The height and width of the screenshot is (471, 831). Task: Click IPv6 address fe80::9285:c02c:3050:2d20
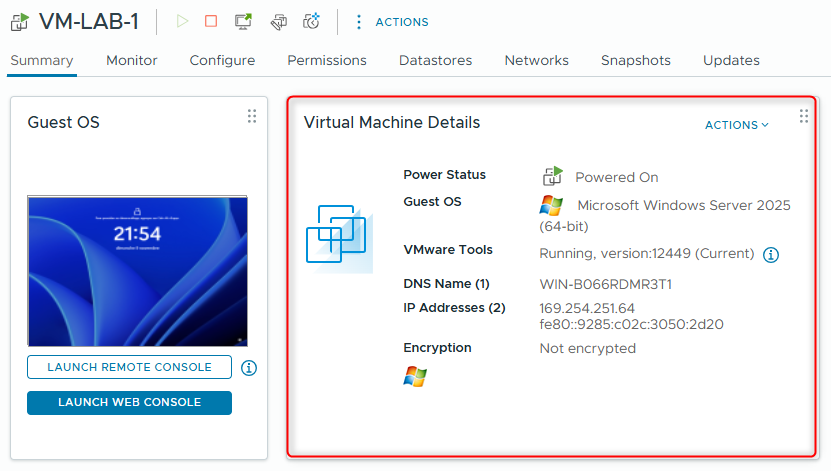pos(631,324)
